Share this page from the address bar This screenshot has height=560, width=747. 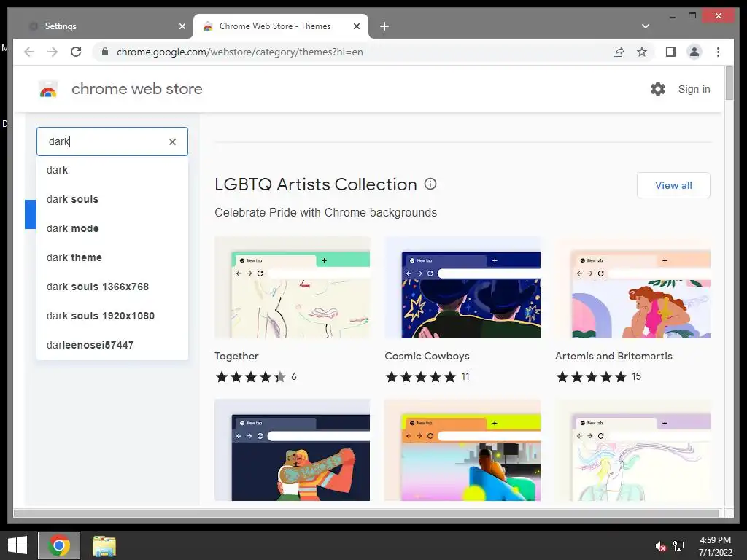[619, 52]
